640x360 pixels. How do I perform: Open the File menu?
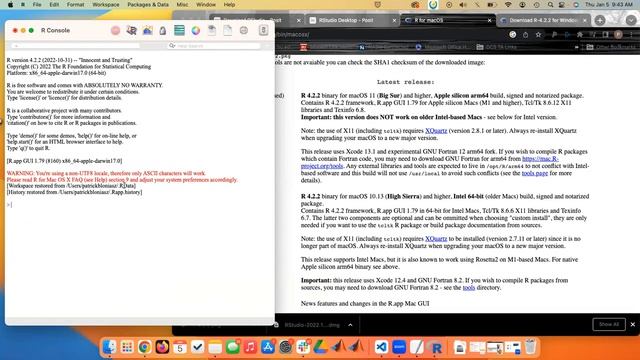pos(37,4)
